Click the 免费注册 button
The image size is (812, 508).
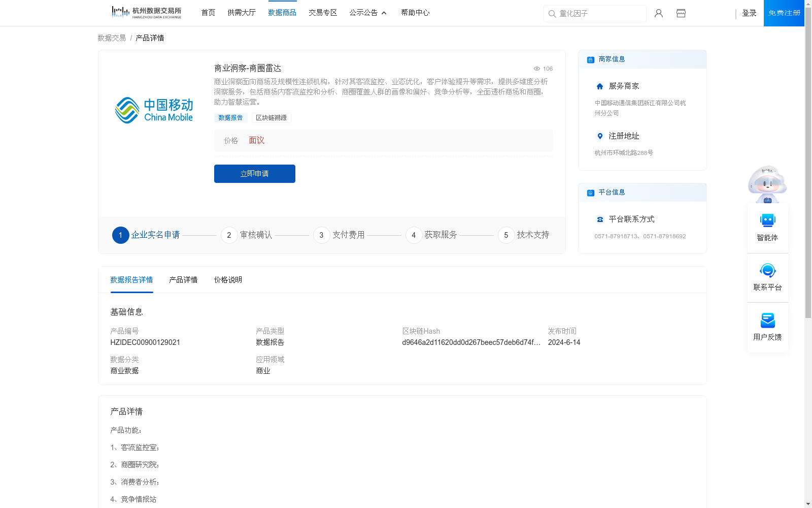click(x=784, y=13)
